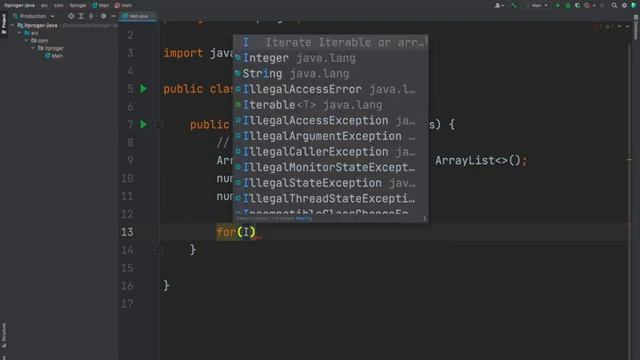Choose Integer java.lang completion item
This screenshot has height=360, width=640.
coord(330,58)
